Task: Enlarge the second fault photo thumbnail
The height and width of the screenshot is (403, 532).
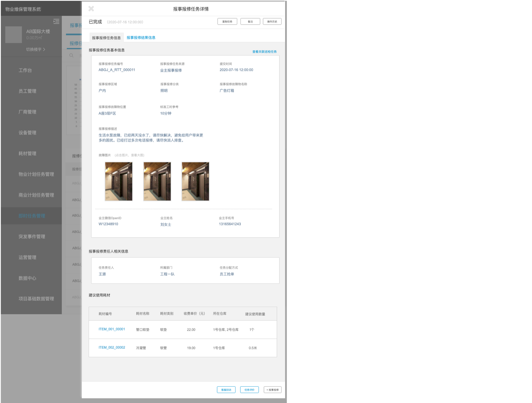Action: (x=157, y=181)
